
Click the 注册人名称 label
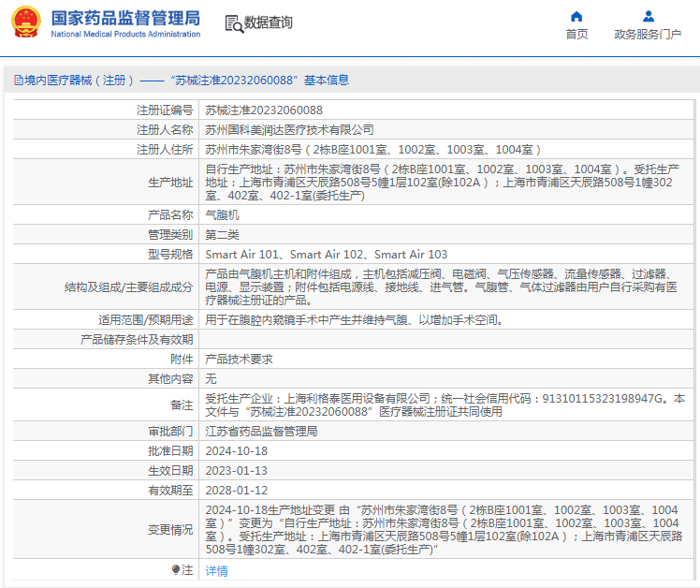point(165,129)
